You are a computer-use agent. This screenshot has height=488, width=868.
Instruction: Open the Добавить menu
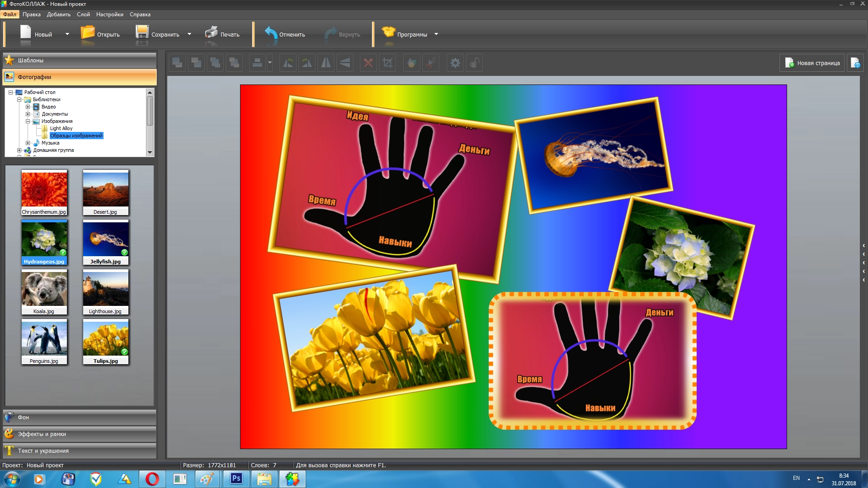point(59,14)
